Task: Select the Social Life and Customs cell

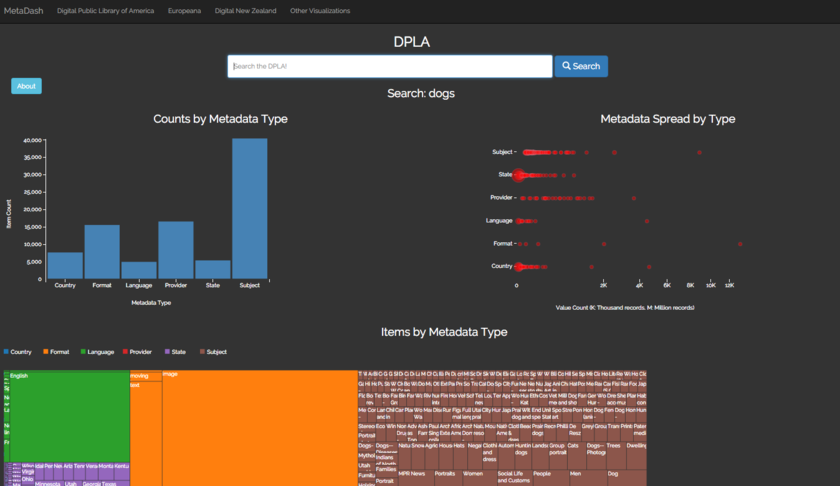Action: (x=515, y=478)
